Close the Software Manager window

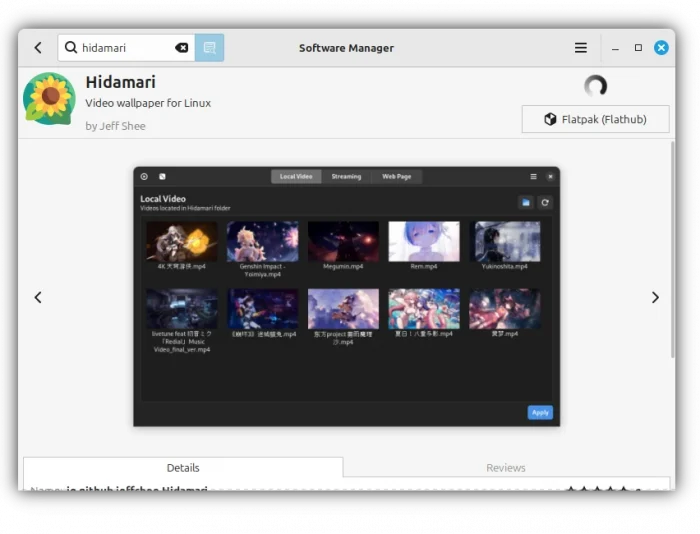(661, 48)
